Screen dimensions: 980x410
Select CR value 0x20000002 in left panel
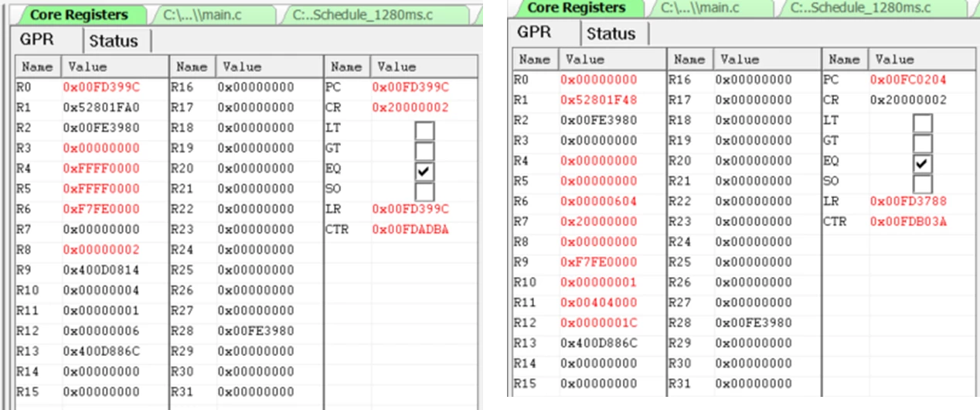(x=410, y=108)
